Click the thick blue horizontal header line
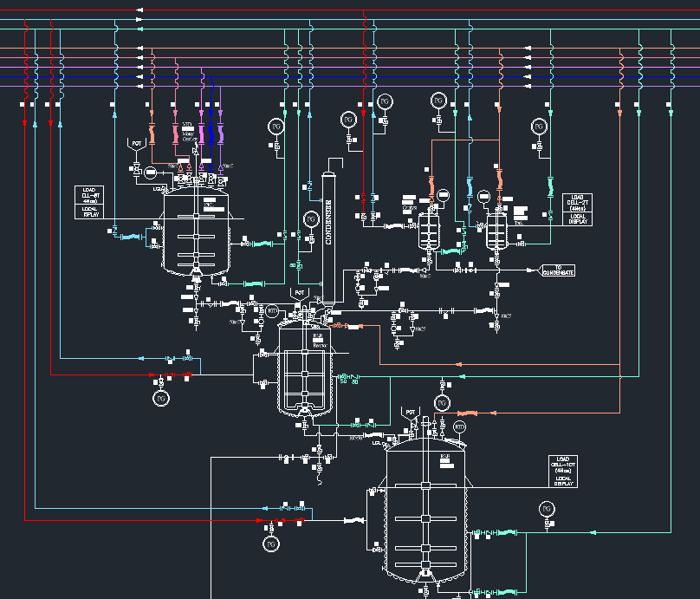Viewport: 700px width, 599px height. tap(347, 76)
